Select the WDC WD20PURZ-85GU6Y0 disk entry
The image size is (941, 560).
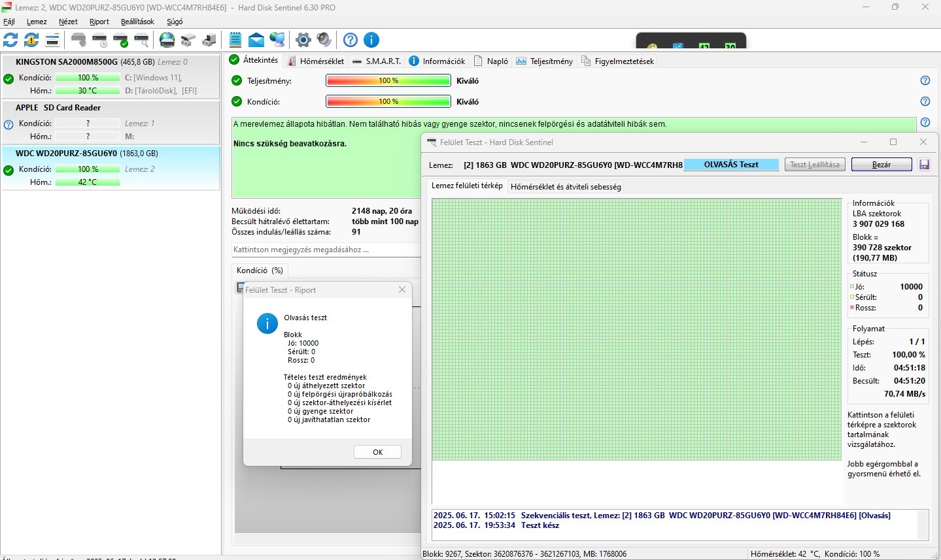click(x=110, y=168)
